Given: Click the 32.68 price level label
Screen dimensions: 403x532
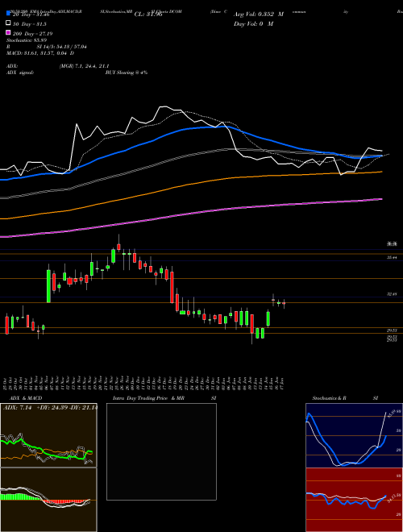Looking at the screenshot, I should click(392, 294).
